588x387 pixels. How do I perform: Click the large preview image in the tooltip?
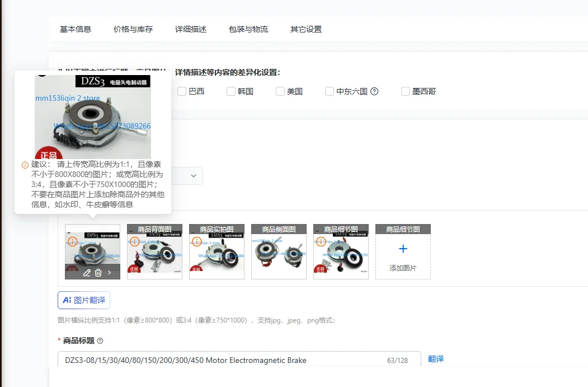(x=93, y=116)
